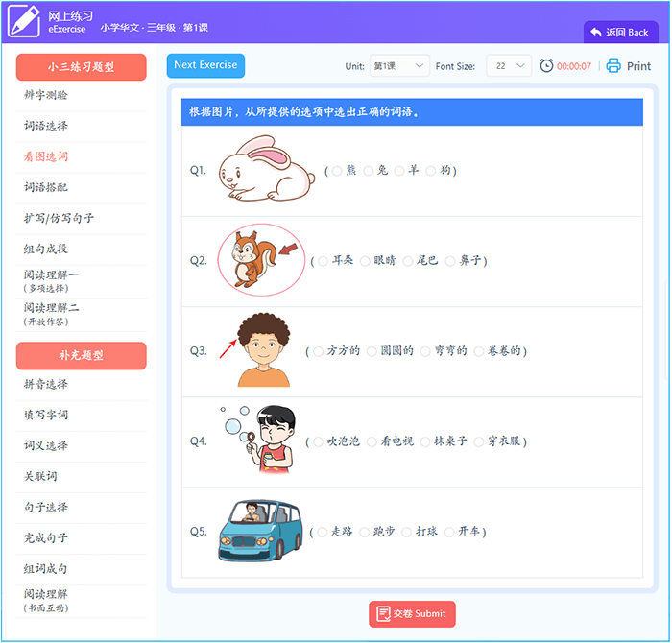The image size is (672, 643).
Task: Click the 返回 Back button
Action: [620, 33]
